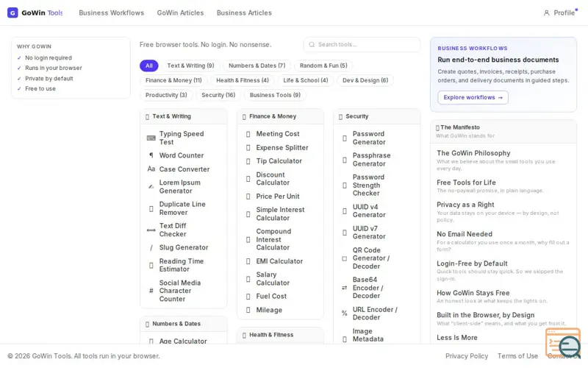
Task: Click the Security section header icon
Action: (340, 117)
